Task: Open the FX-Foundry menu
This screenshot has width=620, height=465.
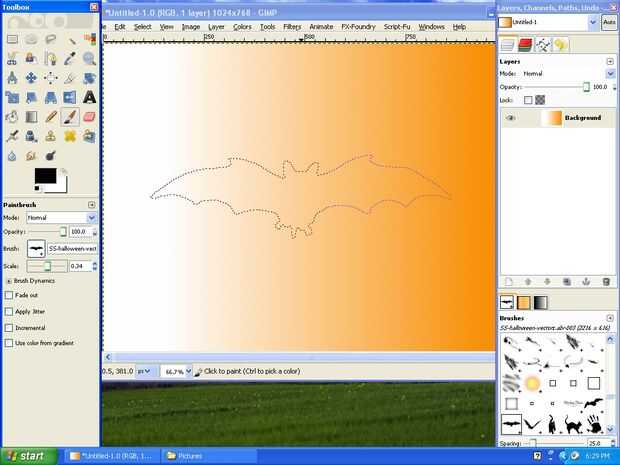Action: click(358, 27)
